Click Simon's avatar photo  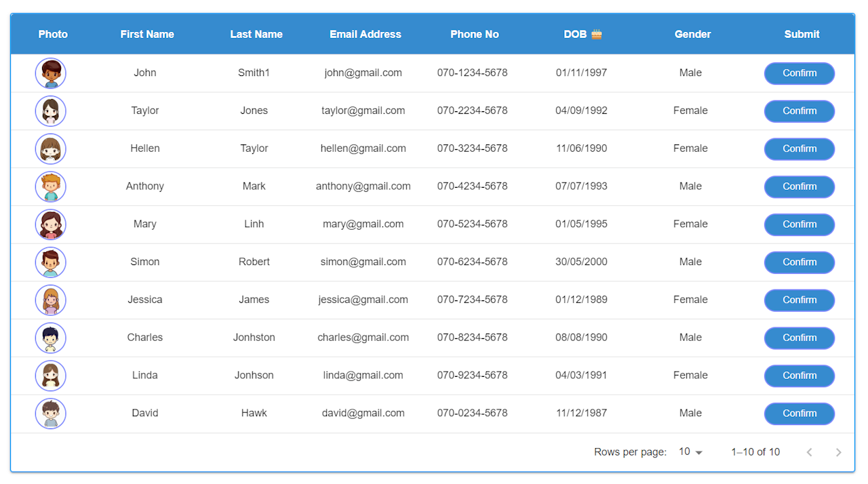point(51,262)
